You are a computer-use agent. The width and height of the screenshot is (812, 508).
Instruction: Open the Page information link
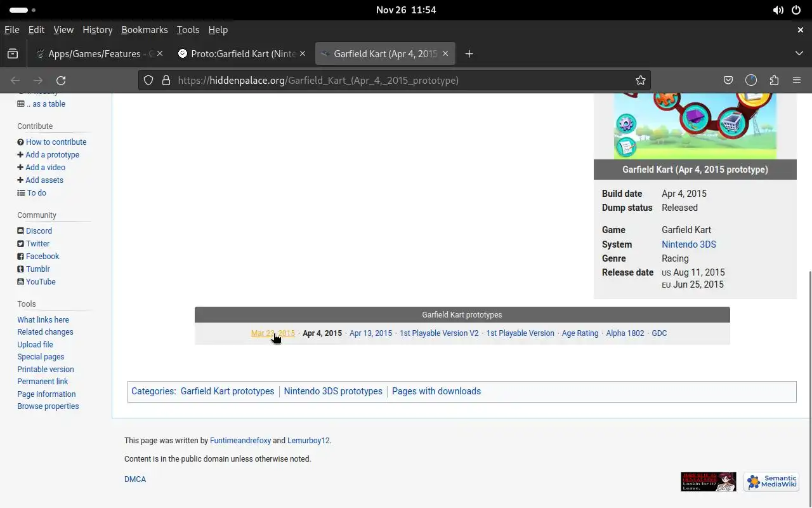[46, 394]
